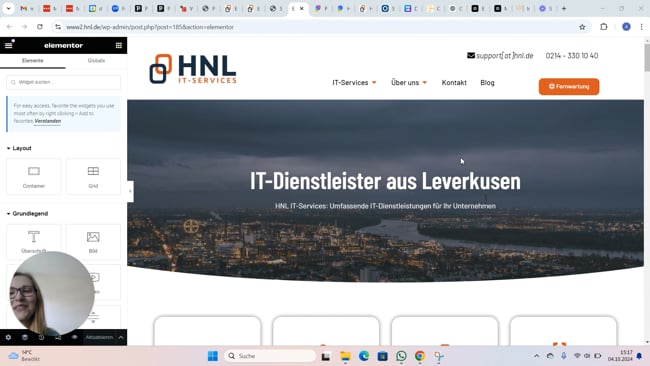Open the Blog menu item

[487, 82]
